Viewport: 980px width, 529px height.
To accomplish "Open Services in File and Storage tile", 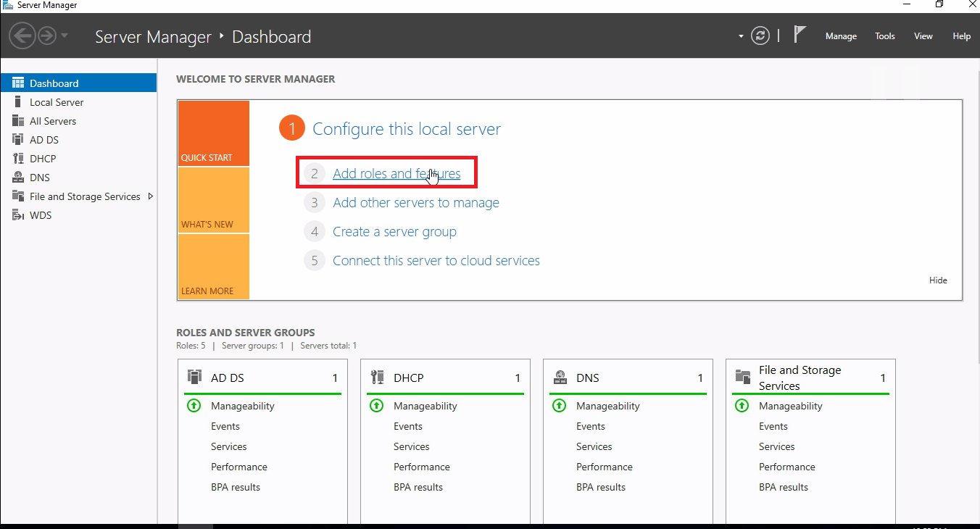I will click(x=777, y=446).
